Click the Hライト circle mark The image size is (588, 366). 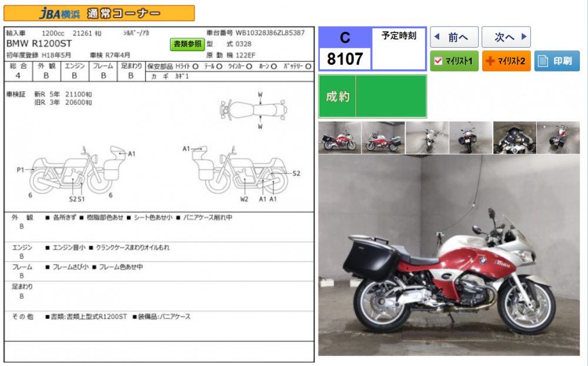coord(195,66)
